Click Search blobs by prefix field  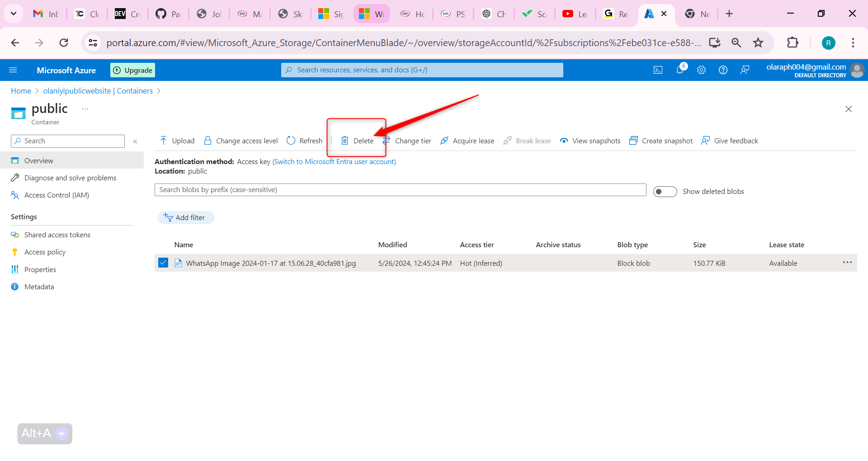401,190
